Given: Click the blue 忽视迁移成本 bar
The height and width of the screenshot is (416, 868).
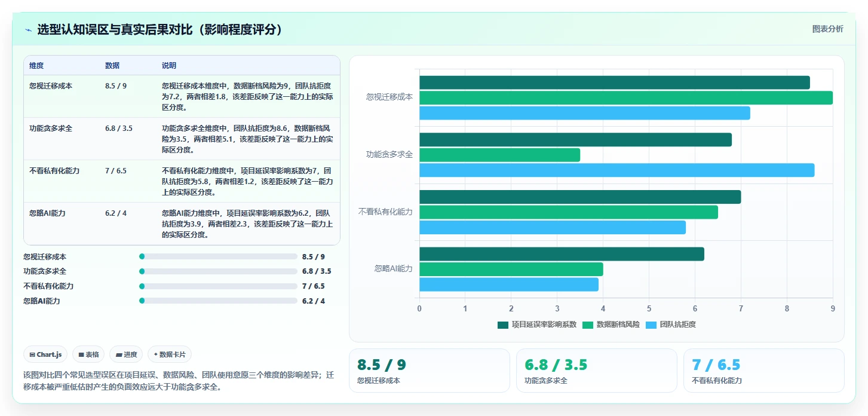Looking at the screenshot, I should pyautogui.click(x=585, y=113).
